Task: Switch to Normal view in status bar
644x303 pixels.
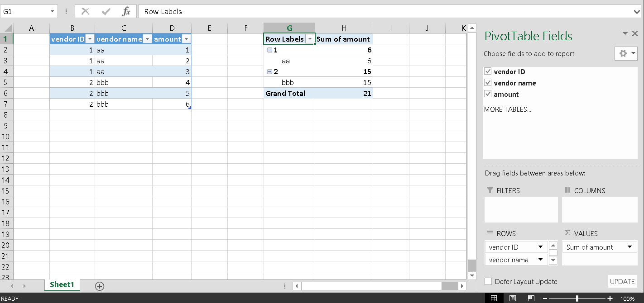Action: [x=494, y=298]
